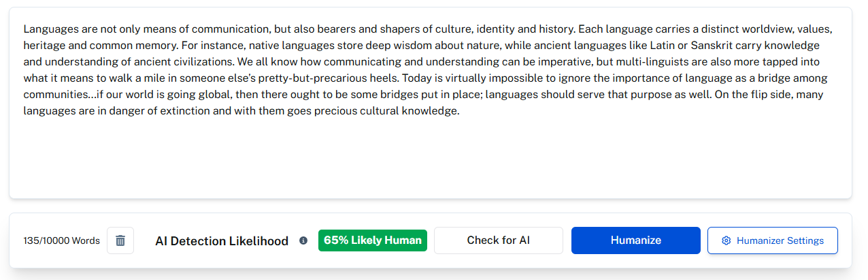Click the 135/10000 Words counter

pos(61,240)
